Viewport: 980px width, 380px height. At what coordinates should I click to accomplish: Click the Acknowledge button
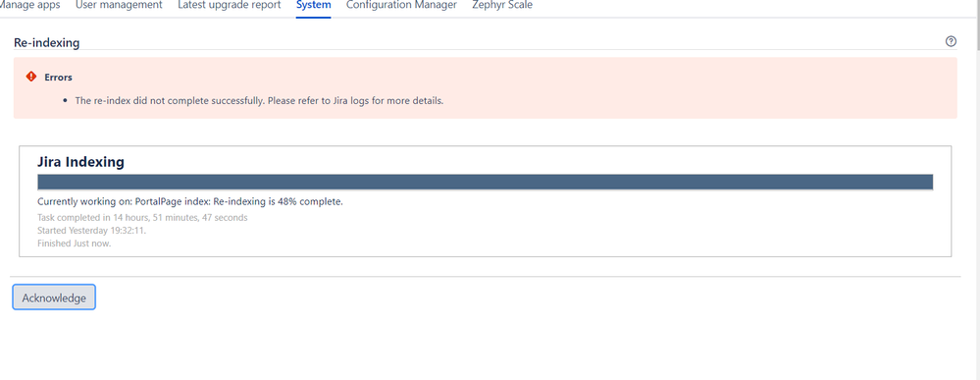pyautogui.click(x=54, y=298)
